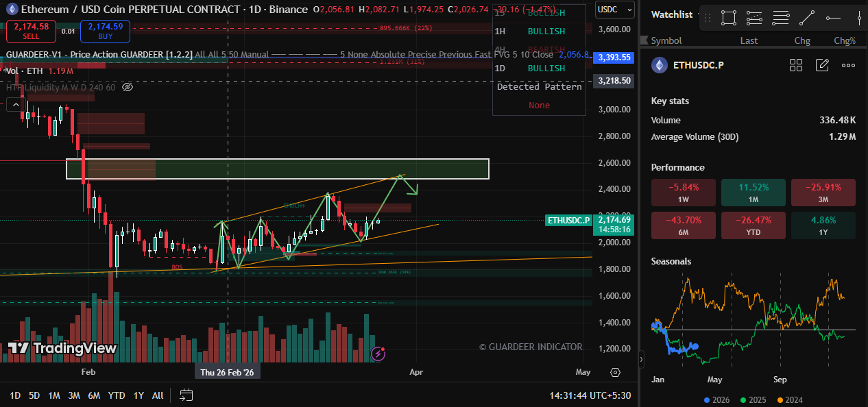The width and height of the screenshot is (868, 407).
Task: Select the orange 2024 seasonals legend swatch
Action: (x=780, y=399)
